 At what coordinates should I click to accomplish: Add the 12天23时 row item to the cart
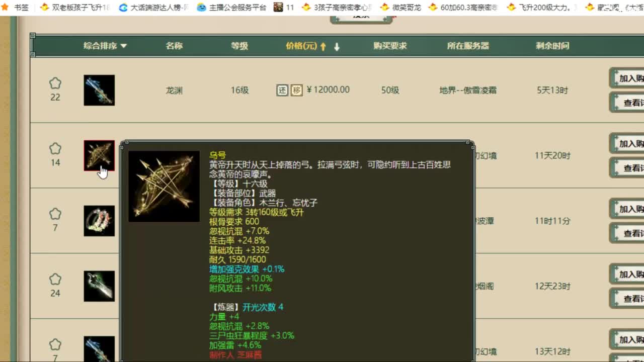coord(627,274)
